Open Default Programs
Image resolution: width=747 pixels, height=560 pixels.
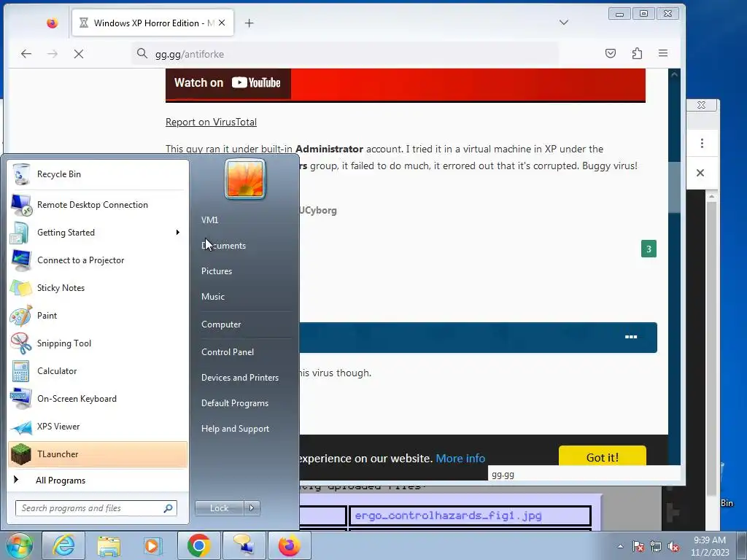235,403
